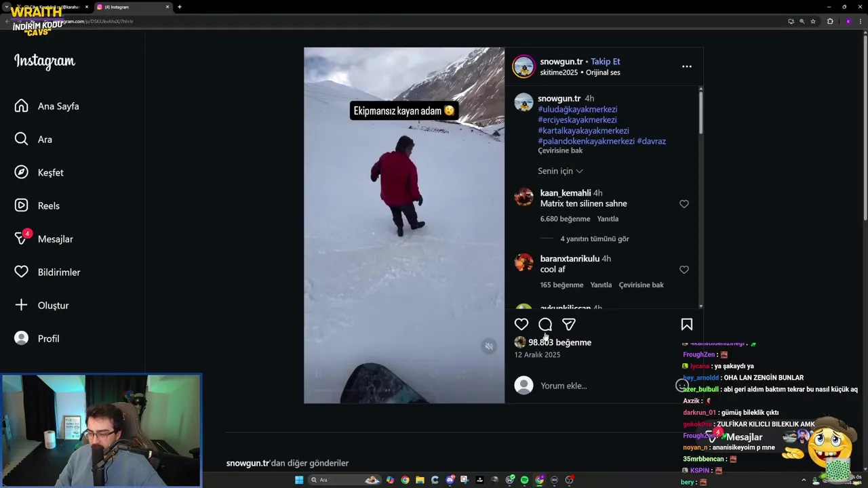
Task: Open File Explorer from the taskbar
Action: coord(420,480)
